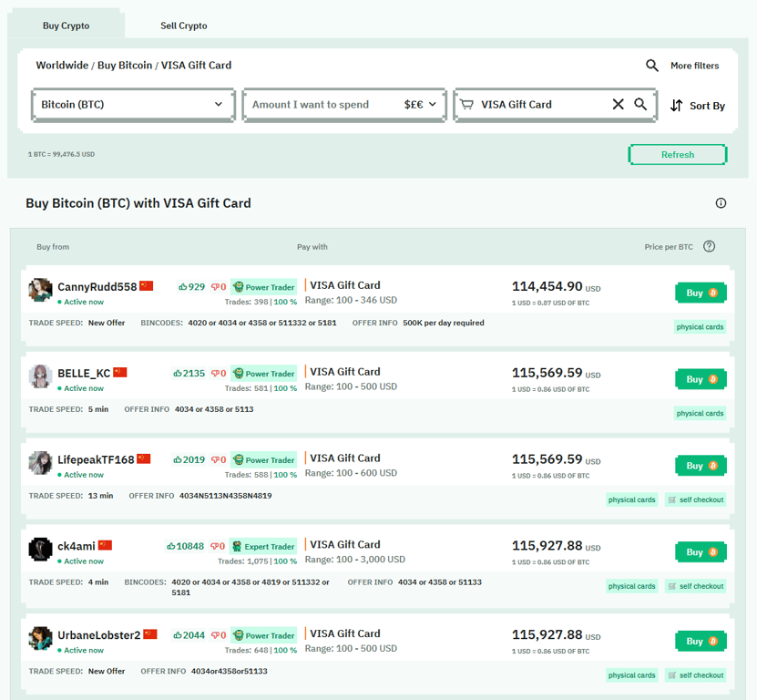Click the search icon inside the payment method field

point(640,105)
